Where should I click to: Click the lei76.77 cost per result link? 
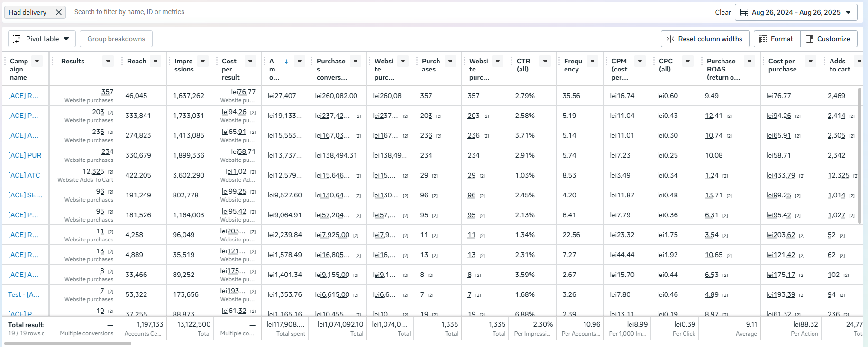click(x=243, y=92)
